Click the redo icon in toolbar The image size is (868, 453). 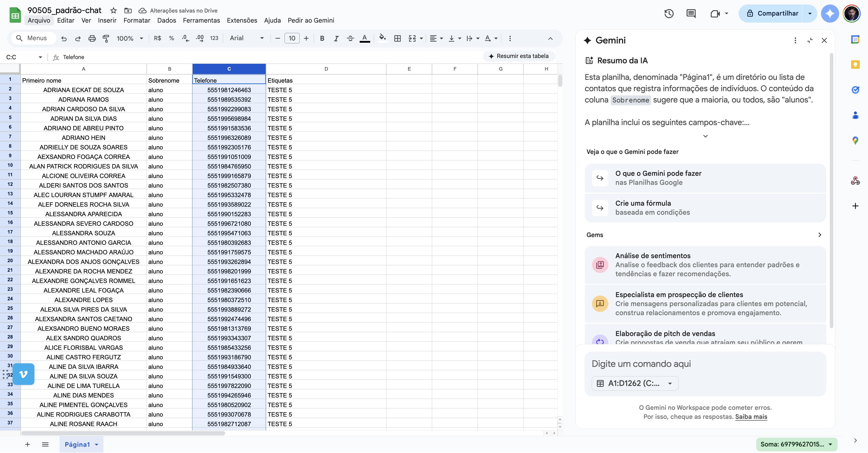point(78,38)
